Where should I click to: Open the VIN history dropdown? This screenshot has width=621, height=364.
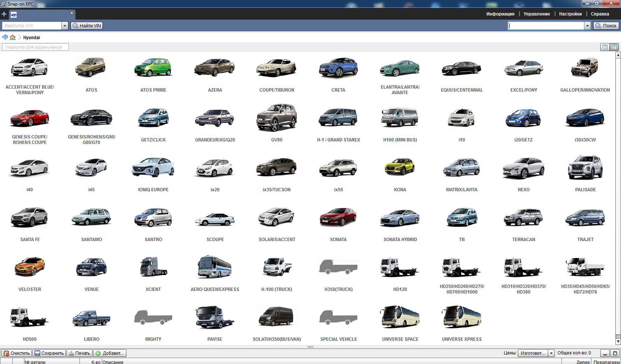tap(64, 26)
